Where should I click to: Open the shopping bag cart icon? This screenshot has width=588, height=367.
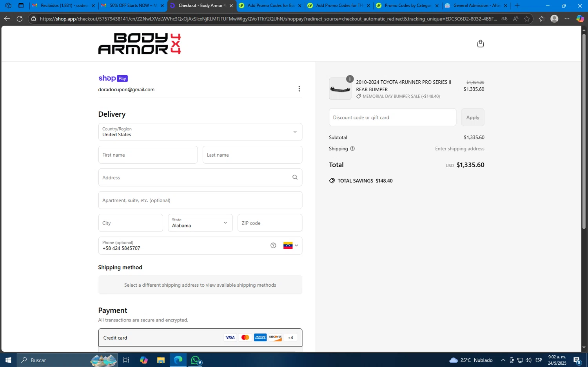(x=480, y=43)
